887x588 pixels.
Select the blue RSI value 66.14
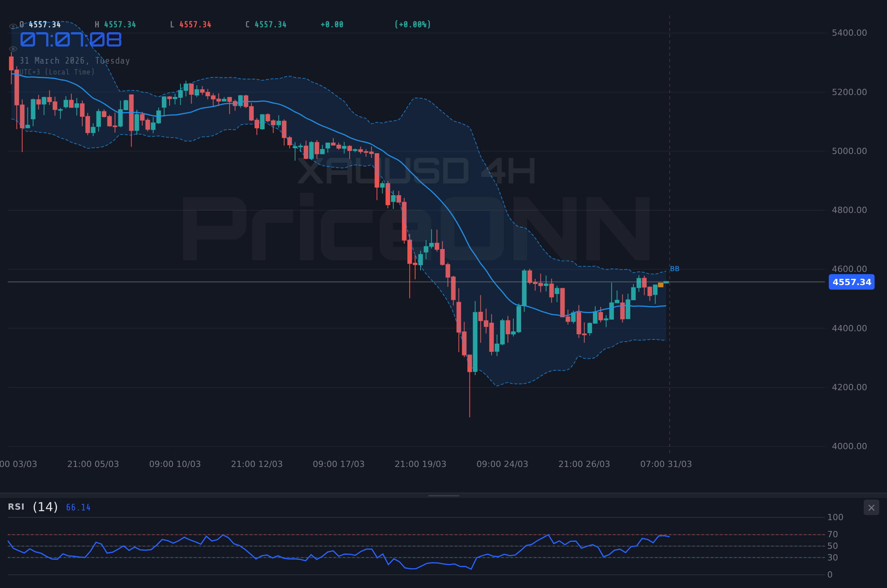point(78,507)
